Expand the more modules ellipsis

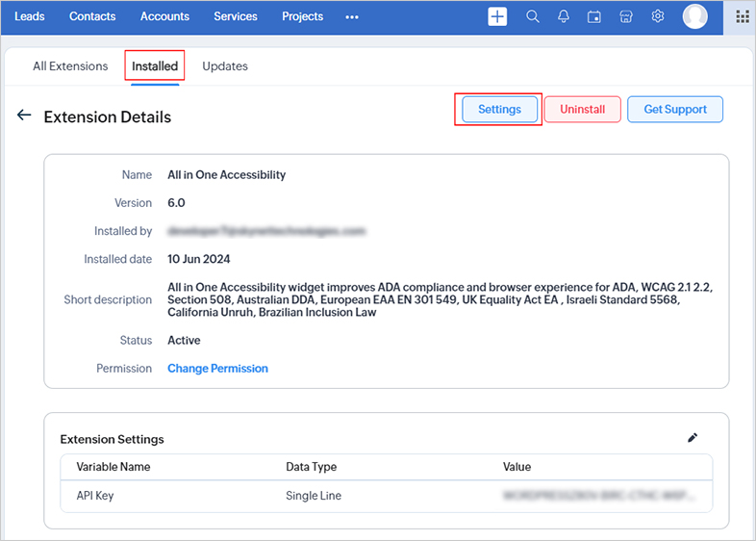pos(352,17)
